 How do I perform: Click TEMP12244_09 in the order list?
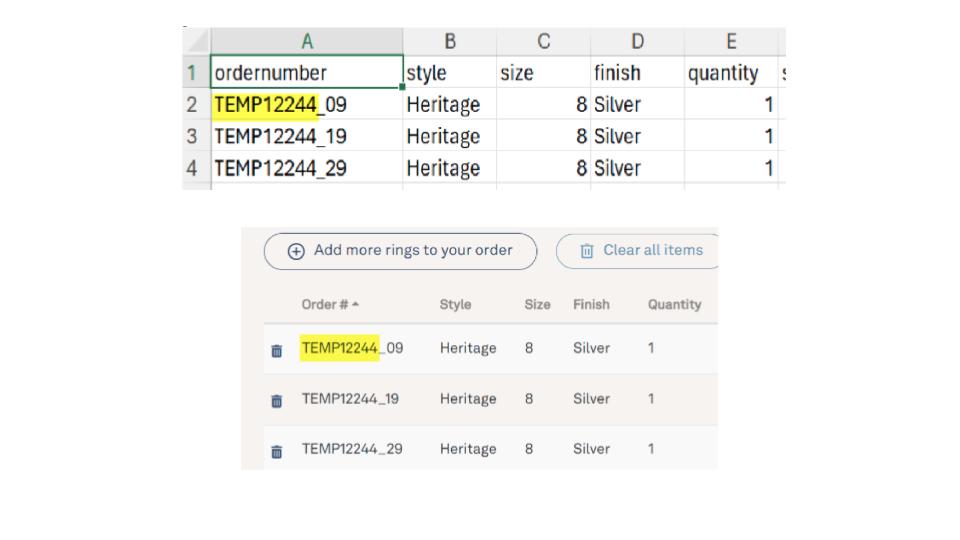point(352,348)
